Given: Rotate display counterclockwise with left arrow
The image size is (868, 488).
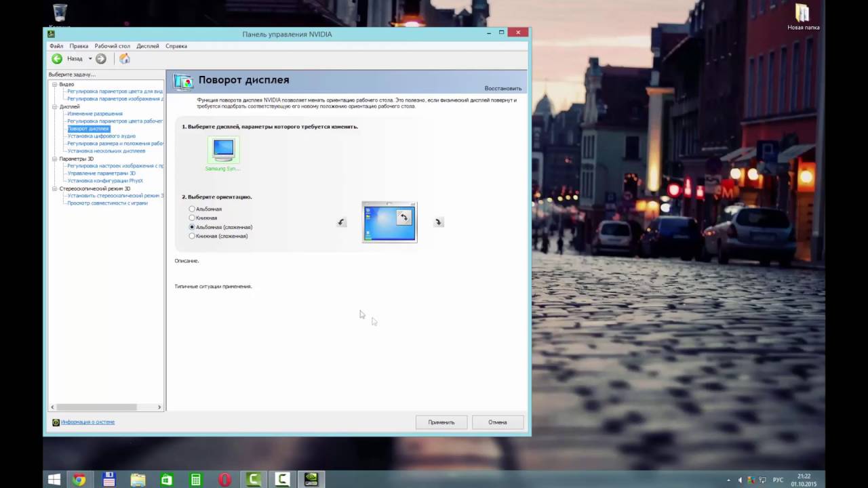Looking at the screenshot, I should (x=341, y=222).
